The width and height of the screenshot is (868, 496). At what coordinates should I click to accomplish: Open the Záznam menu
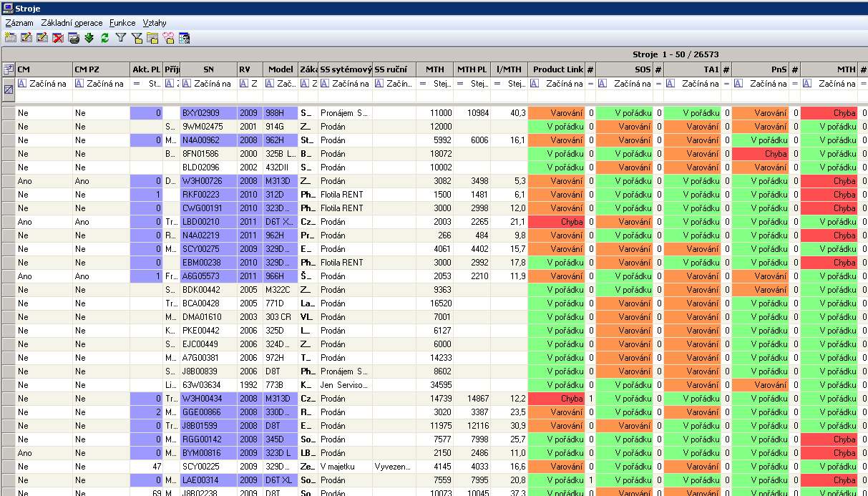pos(19,23)
